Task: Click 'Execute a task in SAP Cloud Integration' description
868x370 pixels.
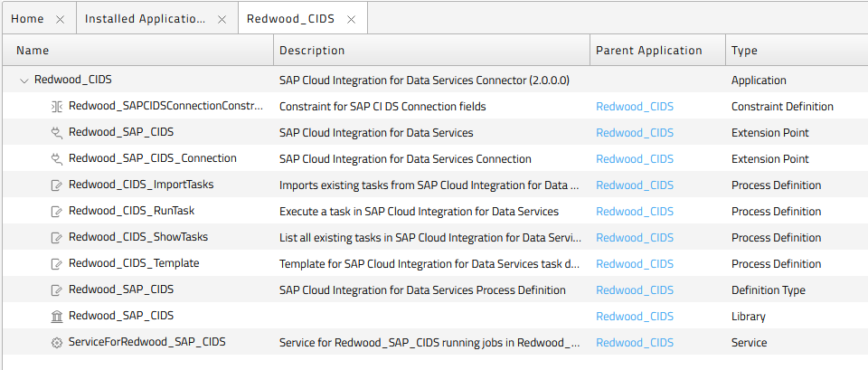Action: pyautogui.click(x=419, y=212)
